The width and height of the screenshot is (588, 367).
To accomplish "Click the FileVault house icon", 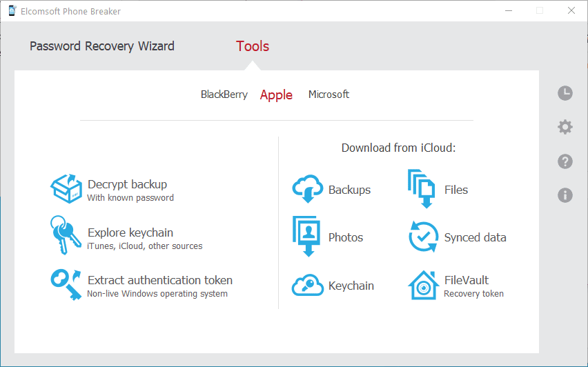I will point(423,286).
